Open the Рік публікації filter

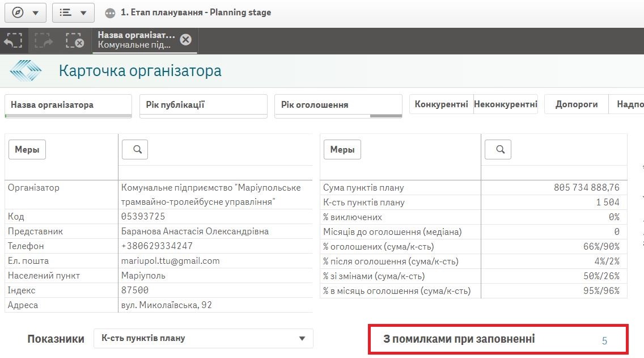(203, 105)
